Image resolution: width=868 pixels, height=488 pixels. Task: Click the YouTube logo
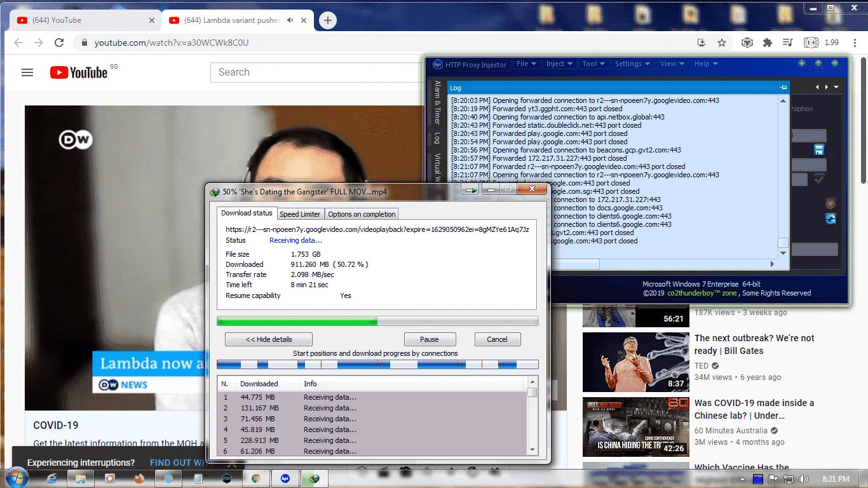coord(79,72)
